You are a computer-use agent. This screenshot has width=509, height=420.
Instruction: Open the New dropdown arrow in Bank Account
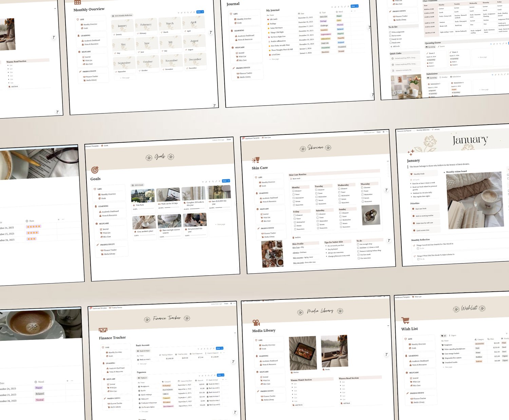tap(222, 348)
